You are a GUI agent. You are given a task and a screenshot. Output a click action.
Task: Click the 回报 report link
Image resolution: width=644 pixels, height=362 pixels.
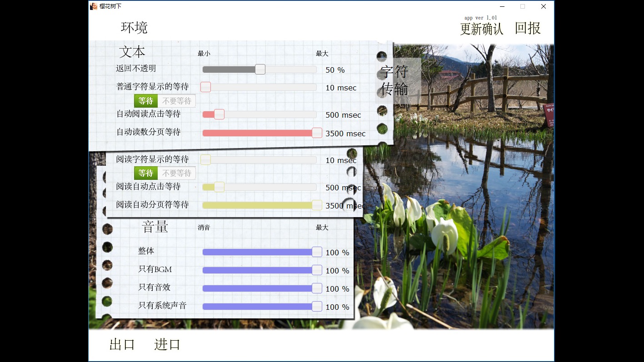pos(528,28)
